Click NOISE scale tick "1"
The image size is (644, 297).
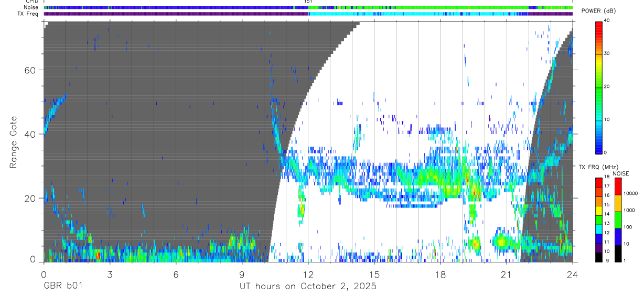(x=626, y=261)
